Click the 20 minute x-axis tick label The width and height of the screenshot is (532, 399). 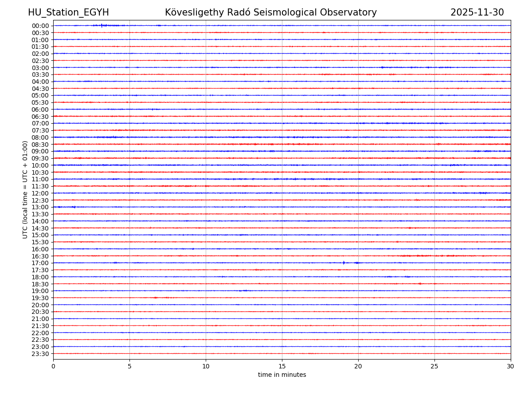(358, 366)
